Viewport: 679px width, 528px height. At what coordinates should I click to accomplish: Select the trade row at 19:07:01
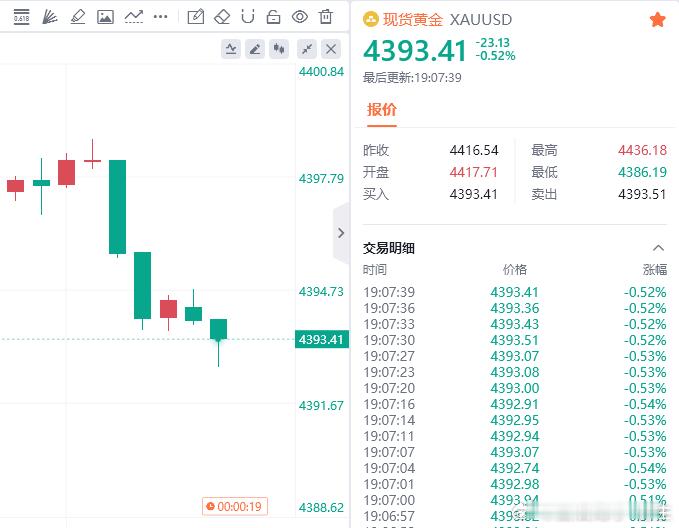(514, 485)
